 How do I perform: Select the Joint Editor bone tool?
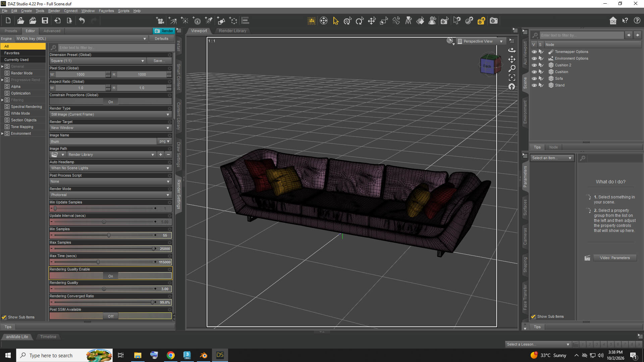coord(396,21)
